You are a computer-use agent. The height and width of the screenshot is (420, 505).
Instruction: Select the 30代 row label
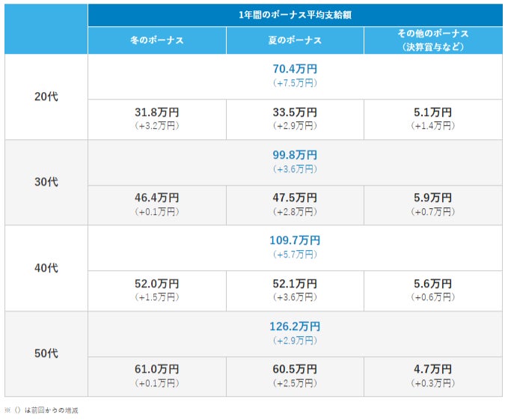click(x=46, y=182)
